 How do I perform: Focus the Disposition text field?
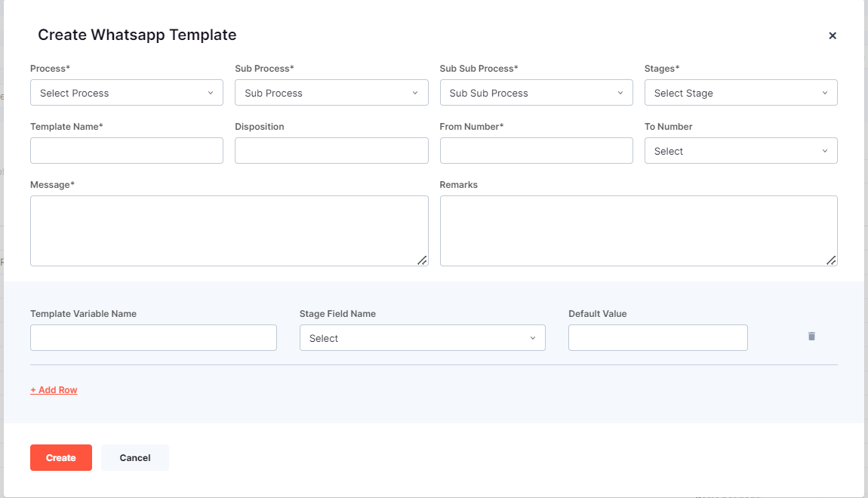[331, 150]
